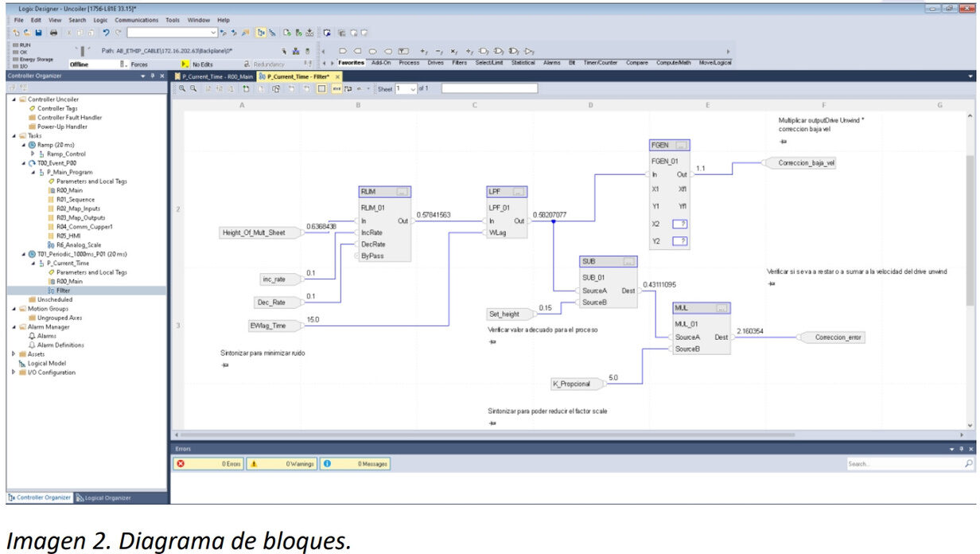Select the Filters instruction palette tab
Viewport: 980px width, 554px height.
click(x=460, y=62)
